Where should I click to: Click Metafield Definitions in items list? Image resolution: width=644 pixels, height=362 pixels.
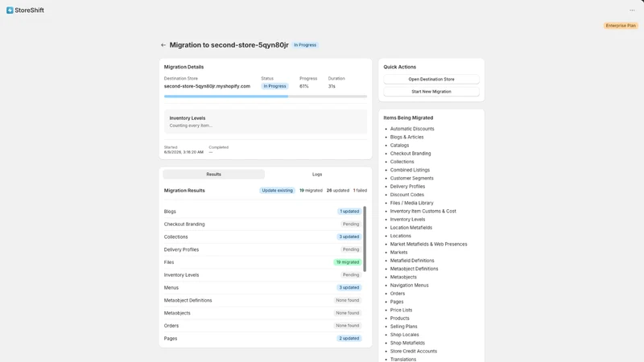[412, 261]
